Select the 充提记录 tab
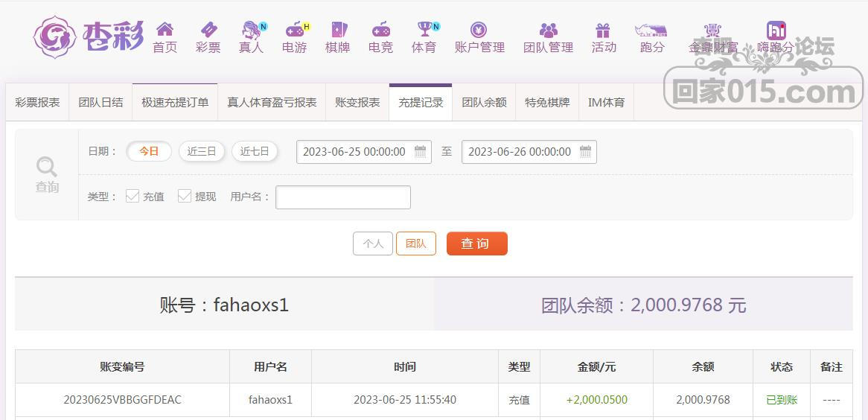This screenshot has width=868, height=420. pyautogui.click(x=421, y=103)
